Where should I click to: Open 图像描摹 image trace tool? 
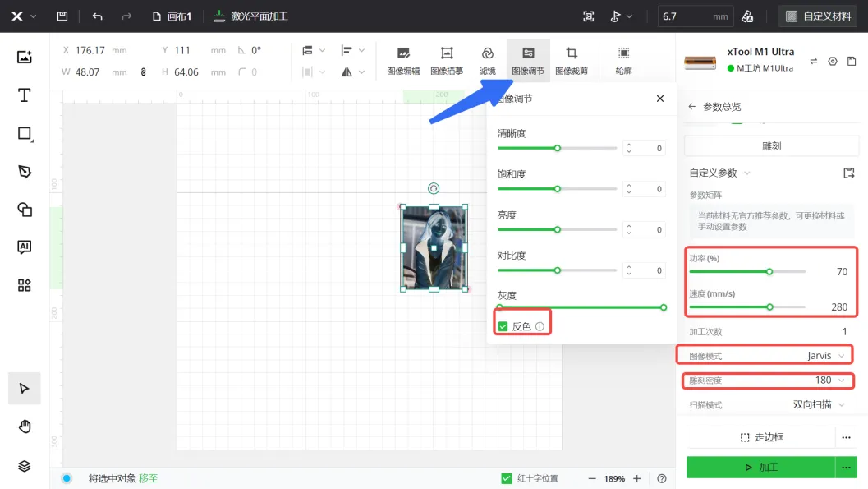447,61
